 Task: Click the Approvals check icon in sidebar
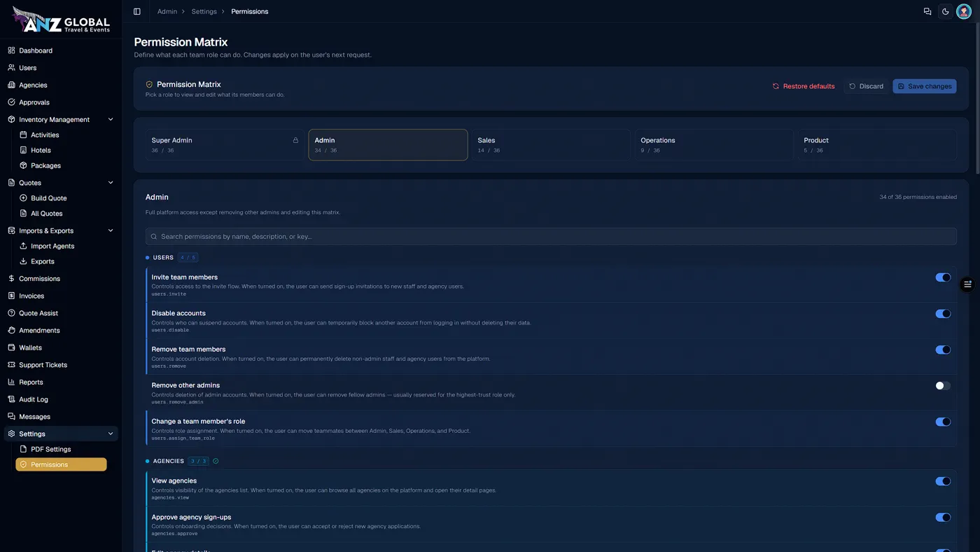(x=11, y=102)
